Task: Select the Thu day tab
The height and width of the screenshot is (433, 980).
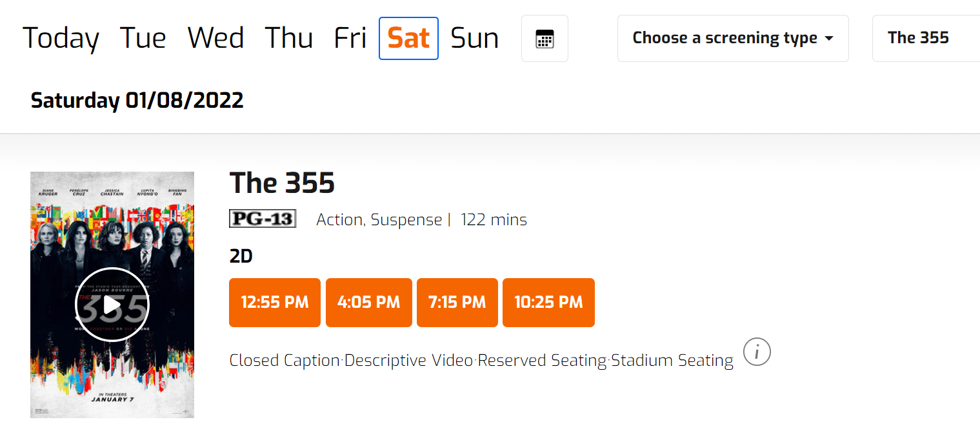Action: [x=289, y=39]
